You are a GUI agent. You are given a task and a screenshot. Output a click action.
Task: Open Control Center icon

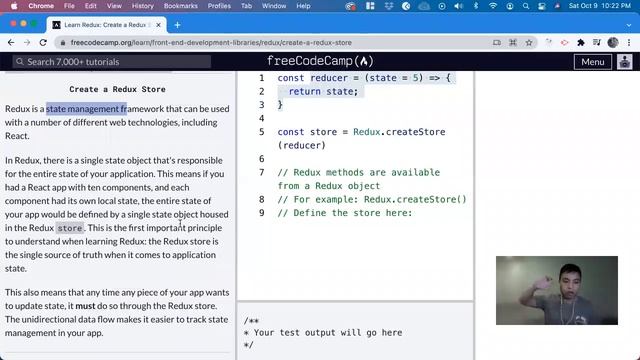coord(542,6)
